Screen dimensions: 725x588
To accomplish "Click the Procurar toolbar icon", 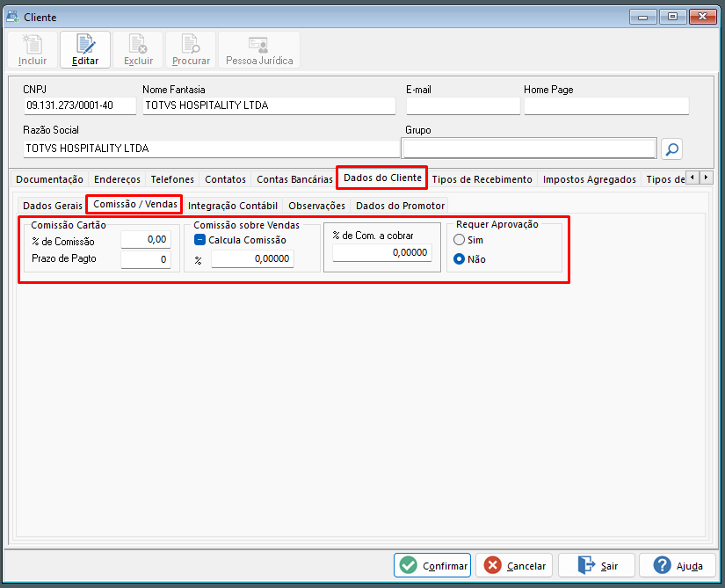I will tap(191, 50).
